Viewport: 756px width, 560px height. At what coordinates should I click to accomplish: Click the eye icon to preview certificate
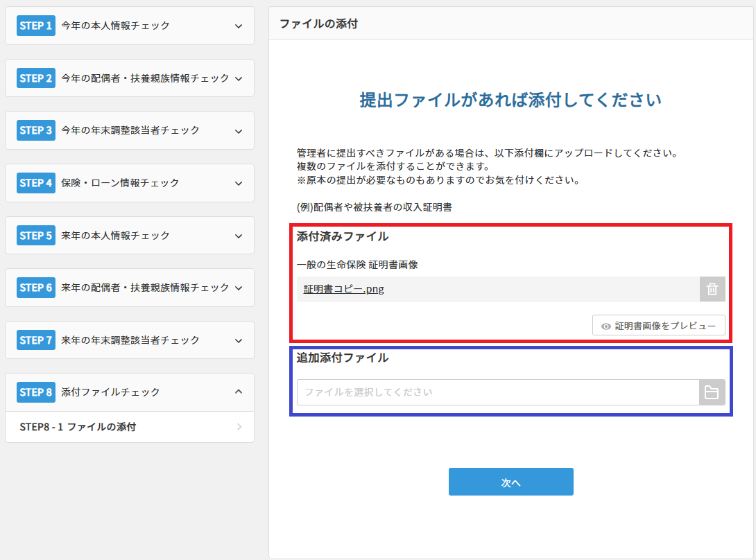tap(605, 325)
